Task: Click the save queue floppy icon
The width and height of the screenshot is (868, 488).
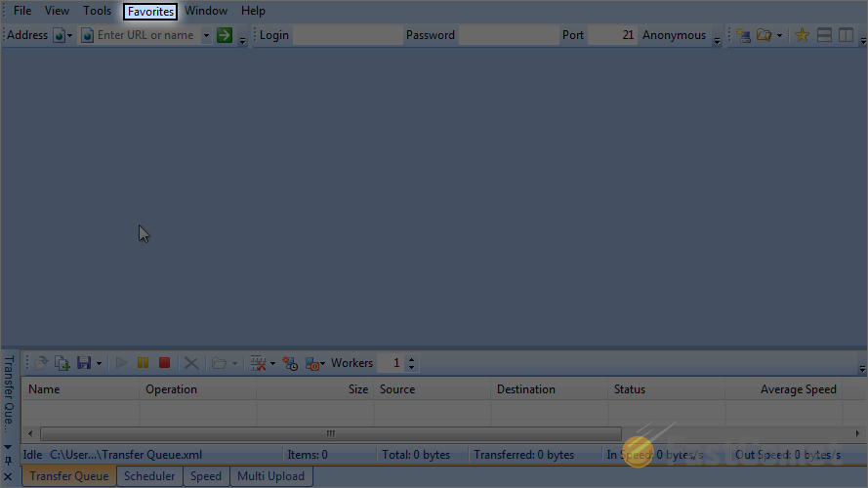Action: [84, 363]
